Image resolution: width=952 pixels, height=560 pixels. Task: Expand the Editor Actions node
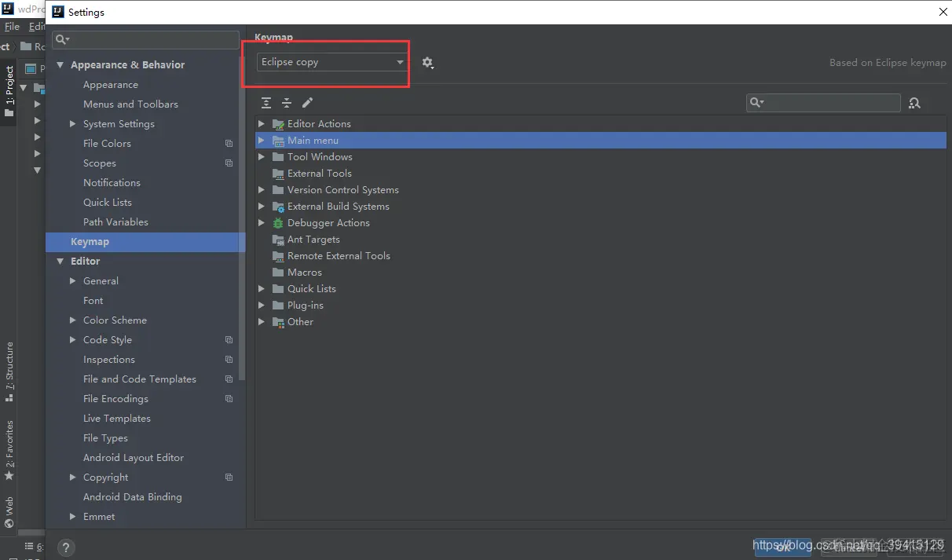pyautogui.click(x=262, y=124)
